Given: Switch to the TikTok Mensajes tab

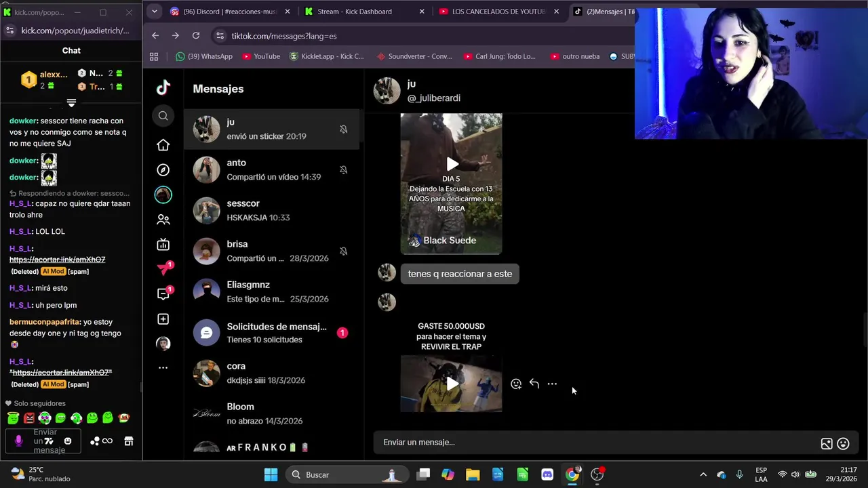Looking at the screenshot, I should (603, 12).
